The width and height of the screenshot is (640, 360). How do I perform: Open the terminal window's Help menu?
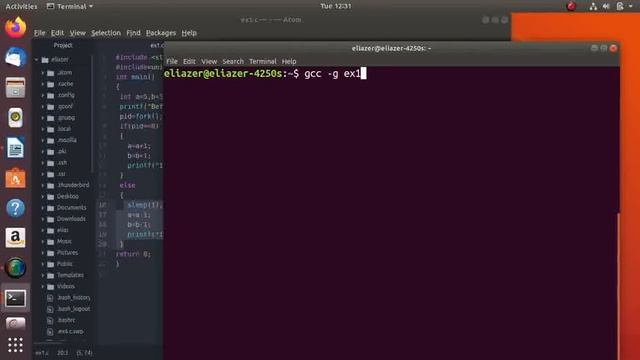pyautogui.click(x=289, y=61)
